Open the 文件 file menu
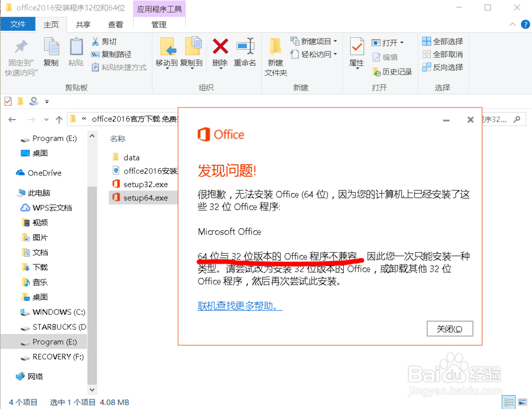Viewport: 532px width, 409px height. [18, 24]
